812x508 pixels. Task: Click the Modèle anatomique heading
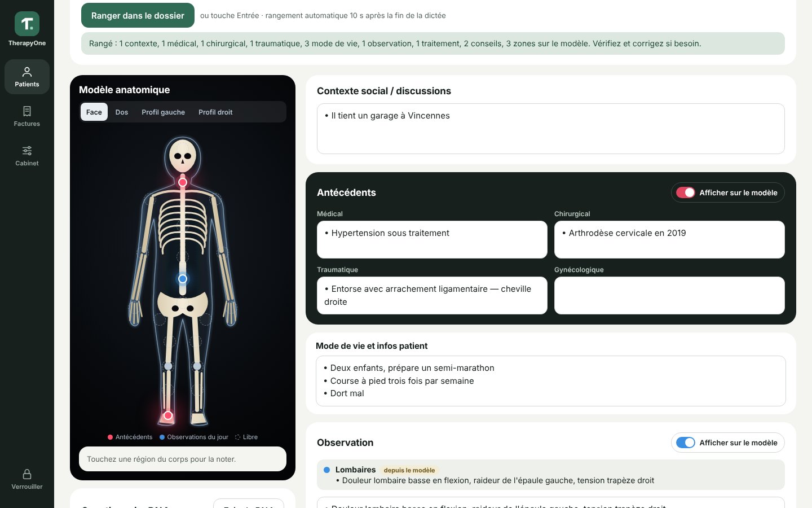(x=125, y=90)
